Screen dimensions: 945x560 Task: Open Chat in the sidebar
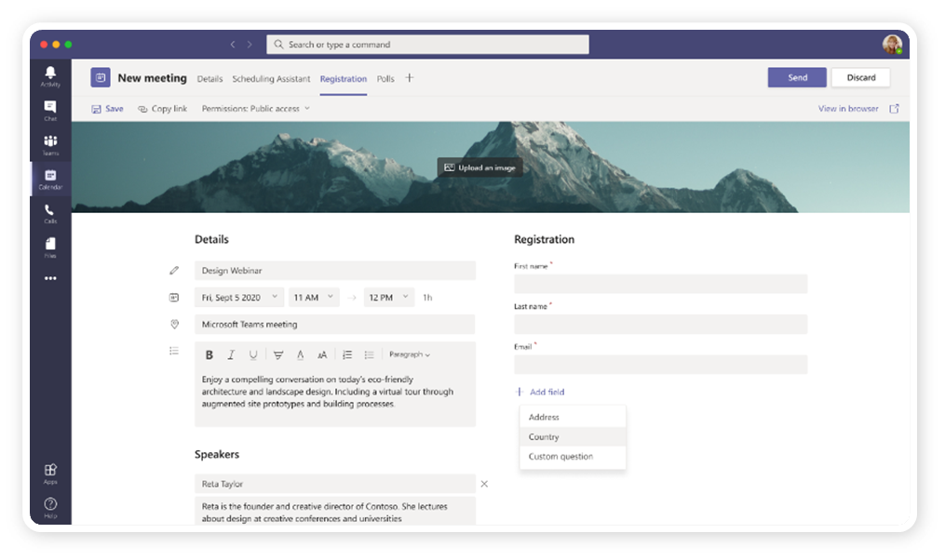[50, 111]
